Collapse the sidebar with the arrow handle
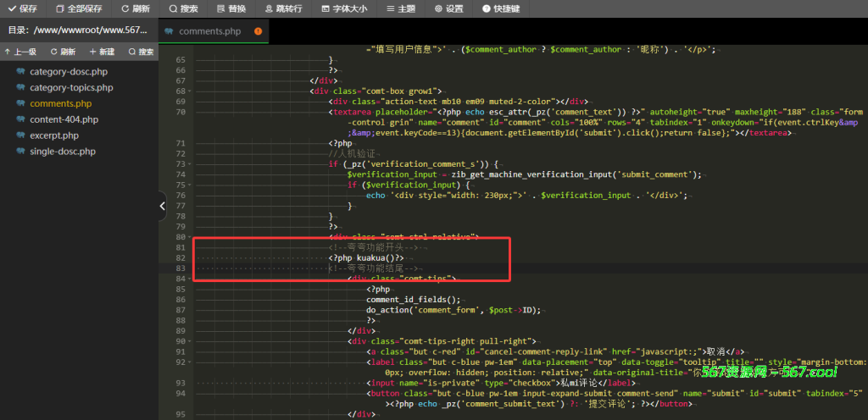868x420 pixels. pyautogui.click(x=163, y=205)
